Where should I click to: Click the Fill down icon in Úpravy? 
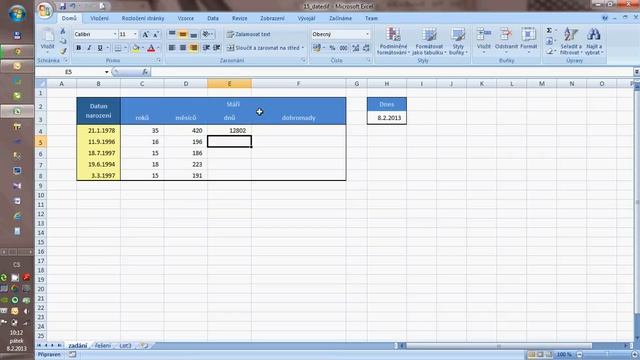(549, 41)
